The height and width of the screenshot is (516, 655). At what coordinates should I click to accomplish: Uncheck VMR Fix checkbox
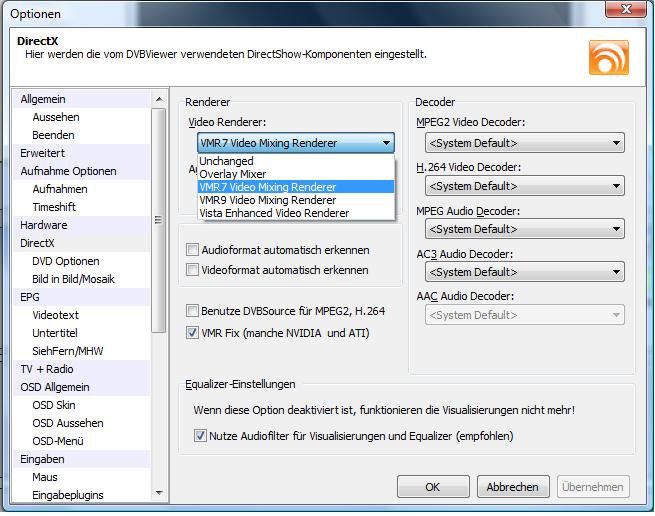[193, 332]
